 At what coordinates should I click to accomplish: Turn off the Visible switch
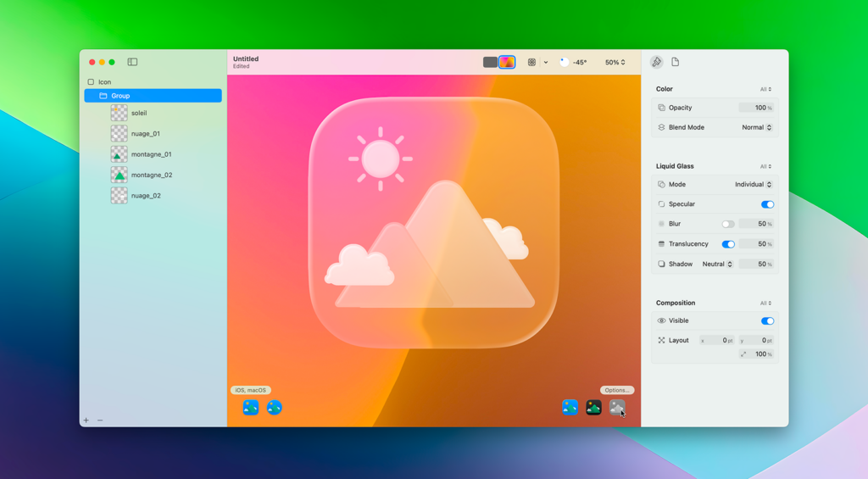click(767, 321)
